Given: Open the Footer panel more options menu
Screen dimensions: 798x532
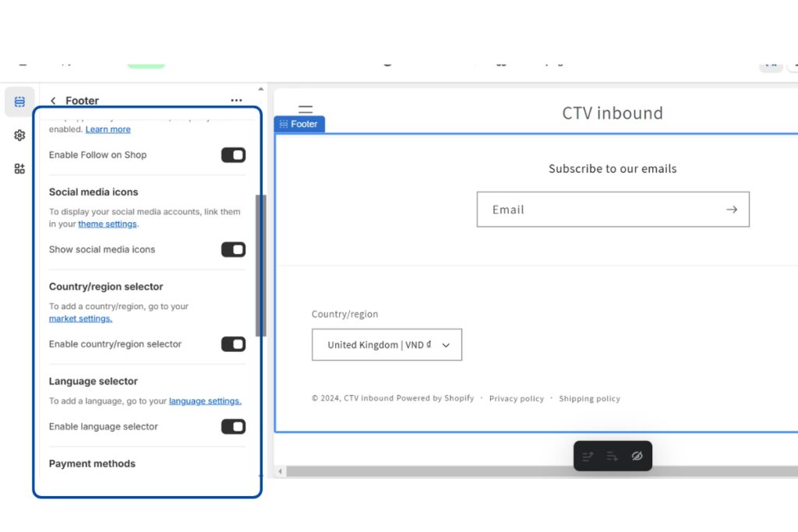Looking at the screenshot, I should point(236,100).
